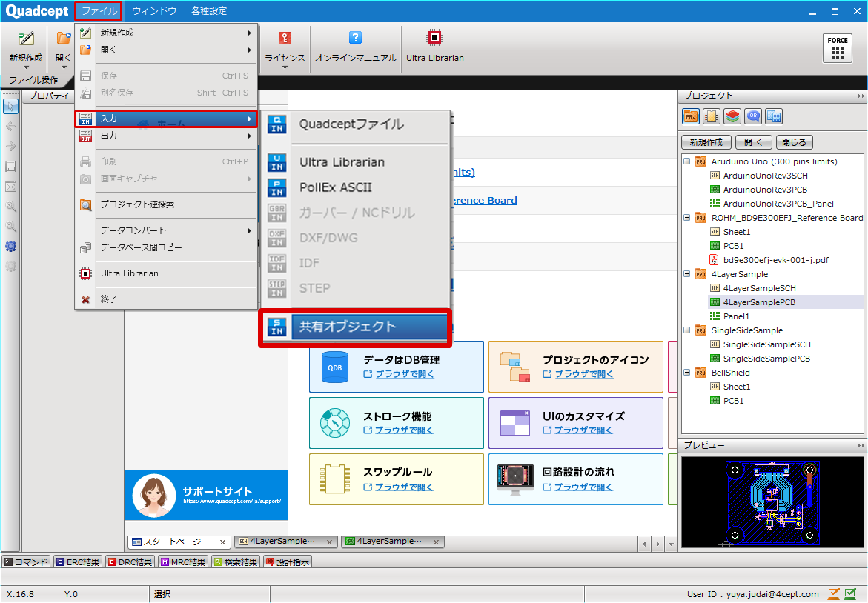Expand the 新規作成 submenu in the file menu
The image size is (868, 603).
click(x=167, y=33)
